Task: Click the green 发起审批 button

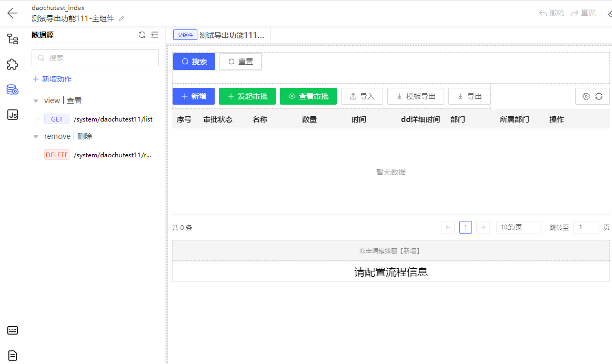Action: pos(247,96)
